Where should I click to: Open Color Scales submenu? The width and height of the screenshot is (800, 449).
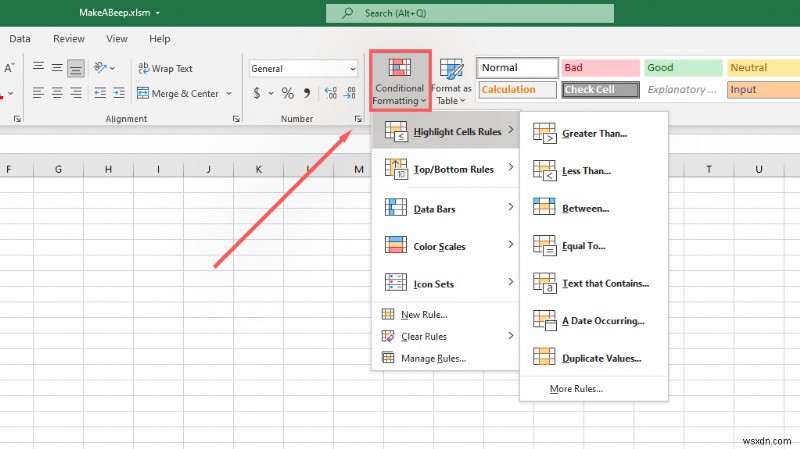pos(446,246)
